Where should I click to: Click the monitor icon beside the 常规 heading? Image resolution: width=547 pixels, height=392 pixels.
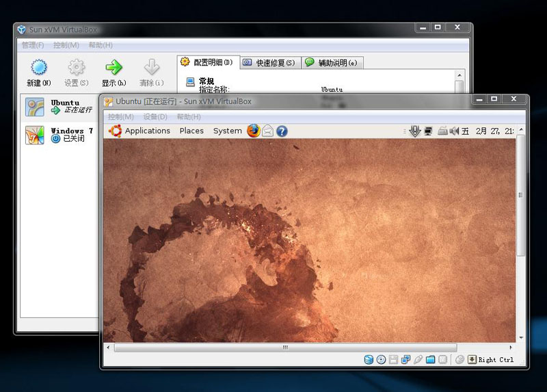point(190,81)
